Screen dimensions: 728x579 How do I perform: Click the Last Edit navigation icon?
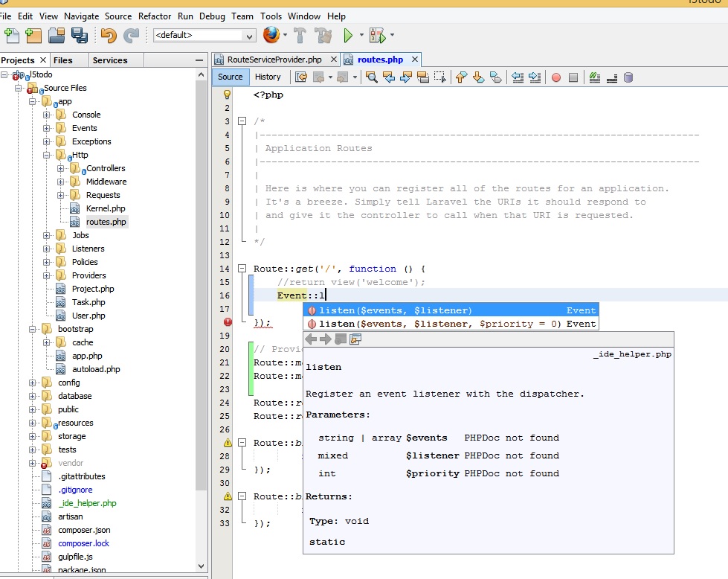301,77
